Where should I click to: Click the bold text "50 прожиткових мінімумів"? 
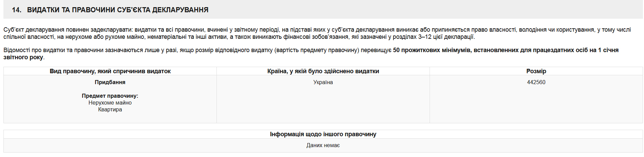pos(431,50)
